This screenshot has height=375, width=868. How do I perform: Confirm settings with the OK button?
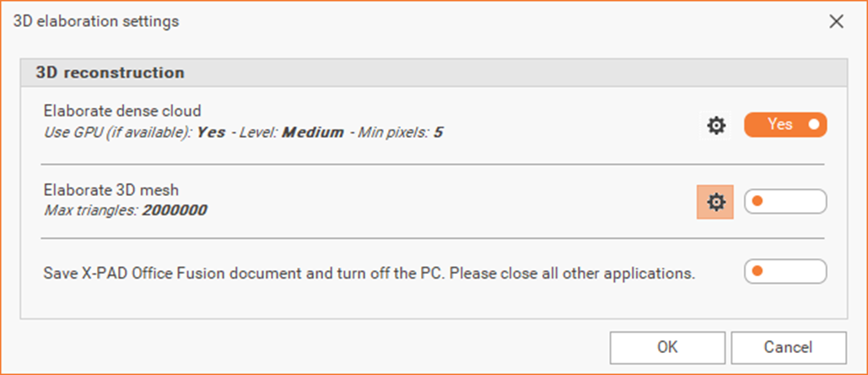tap(666, 347)
